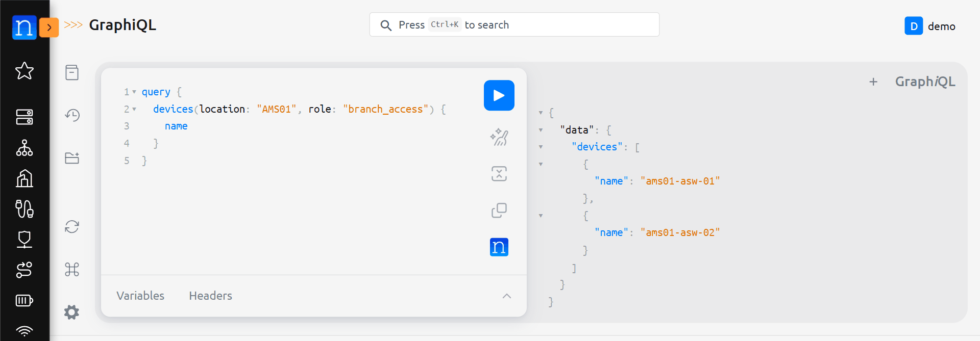The height and width of the screenshot is (341, 980).
Task: Collapse the query block on line 1
Action: click(134, 92)
